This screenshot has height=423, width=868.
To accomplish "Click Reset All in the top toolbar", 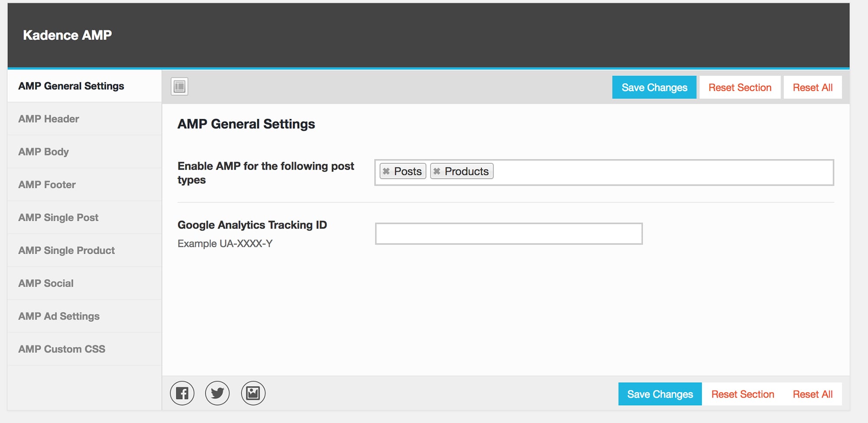I will click(812, 87).
